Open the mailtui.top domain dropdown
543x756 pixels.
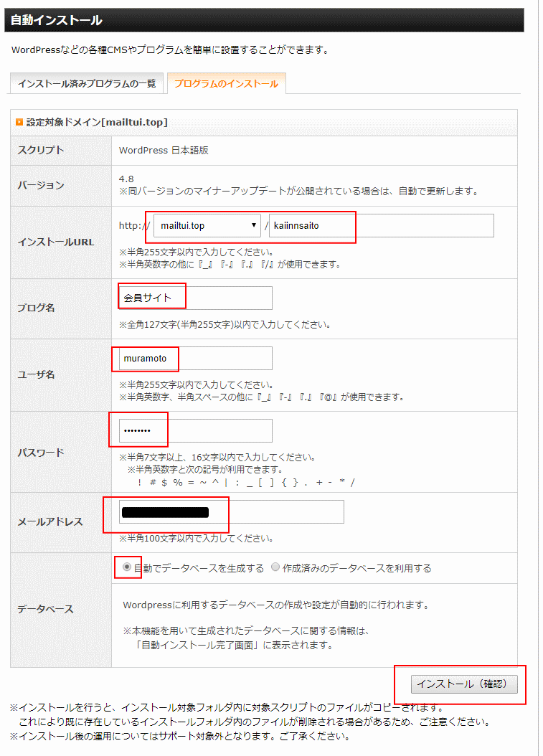(x=207, y=226)
